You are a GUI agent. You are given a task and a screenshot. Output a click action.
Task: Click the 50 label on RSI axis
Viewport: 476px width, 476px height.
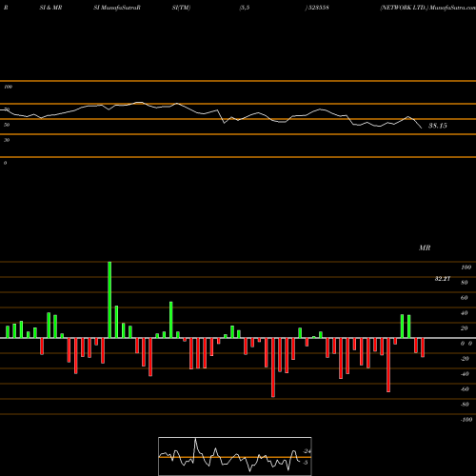pyautogui.click(x=7, y=125)
